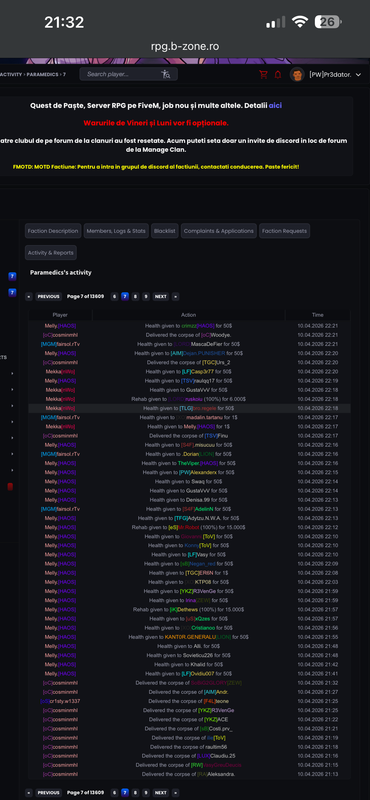Jump to last page arrow above table

[175, 296]
